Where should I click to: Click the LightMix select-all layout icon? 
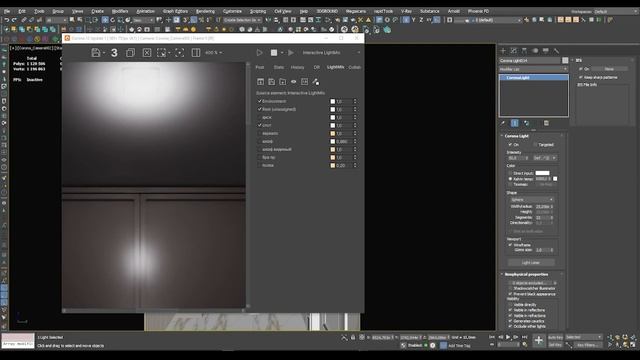(260, 82)
